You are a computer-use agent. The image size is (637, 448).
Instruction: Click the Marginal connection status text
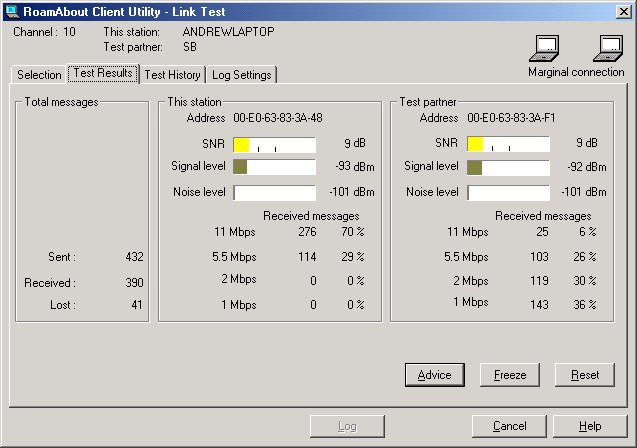pos(576,72)
